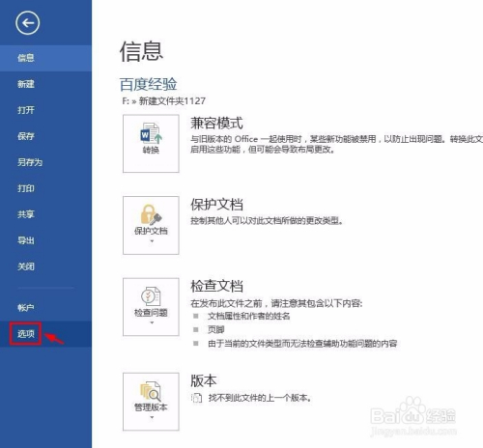Click the back arrow circle icon
The width and height of the screenshot is (483, 448).
[28, 23]
